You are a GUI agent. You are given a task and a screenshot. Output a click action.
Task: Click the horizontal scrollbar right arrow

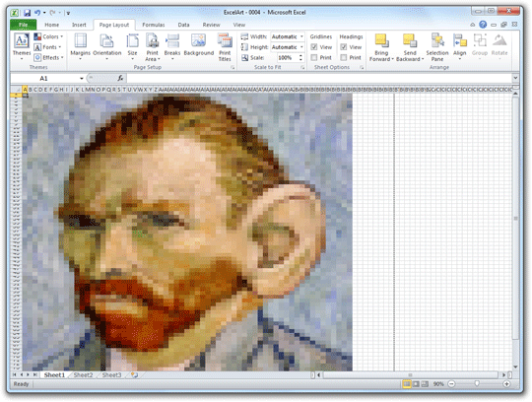503,374
